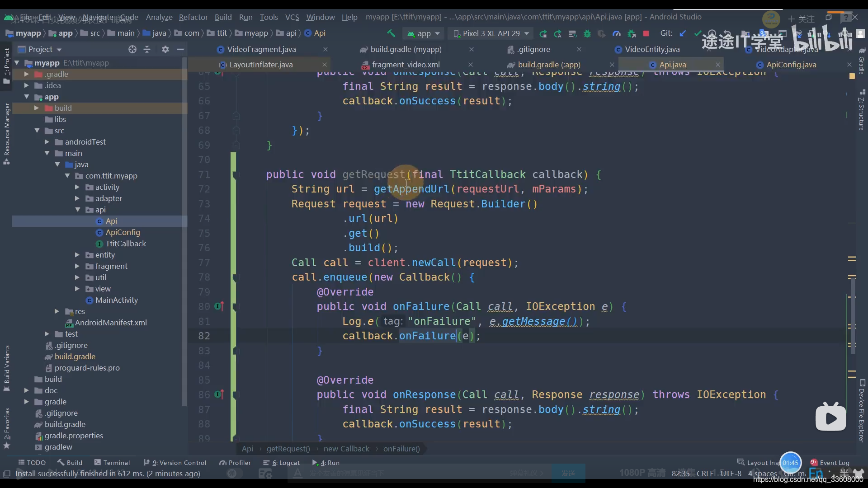Switch to VideoEntity.java tab
Image resolution: width=868 pixels, height=488 pixels.
click(x=652, y=49)
